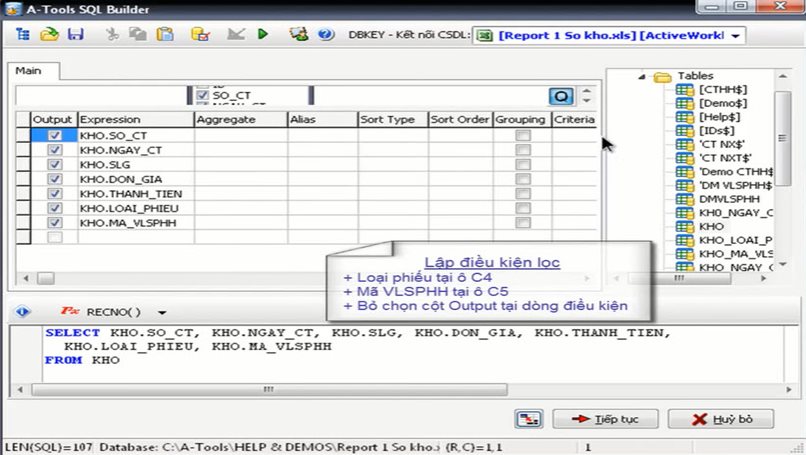The height and width of the screenshot is (455, 806).
Task: Uncheck Output for KHO.DON_GIA
Action: [x=54, y=179]
